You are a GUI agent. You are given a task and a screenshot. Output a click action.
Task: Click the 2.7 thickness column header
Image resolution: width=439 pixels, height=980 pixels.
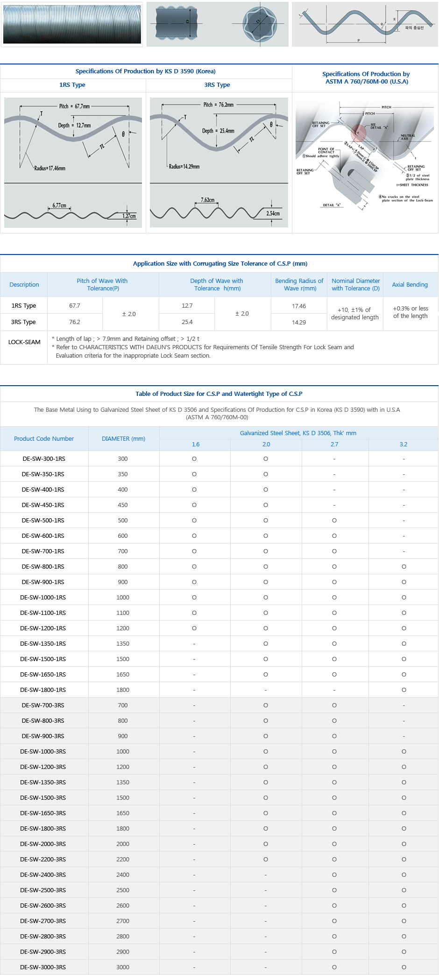coord(334,444)
